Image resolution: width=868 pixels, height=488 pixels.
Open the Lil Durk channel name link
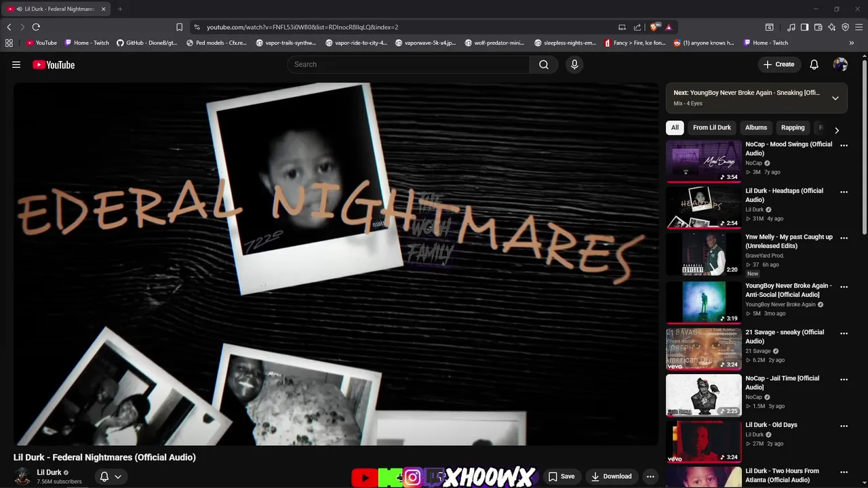point(49,472)
